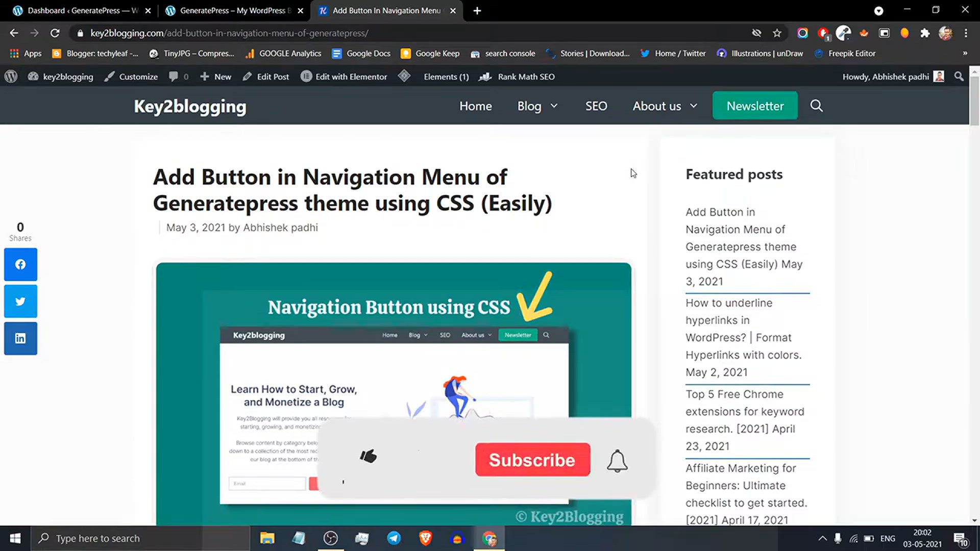
Task: Click the eye-slash icon in address bar
Action: coord(756,33)
